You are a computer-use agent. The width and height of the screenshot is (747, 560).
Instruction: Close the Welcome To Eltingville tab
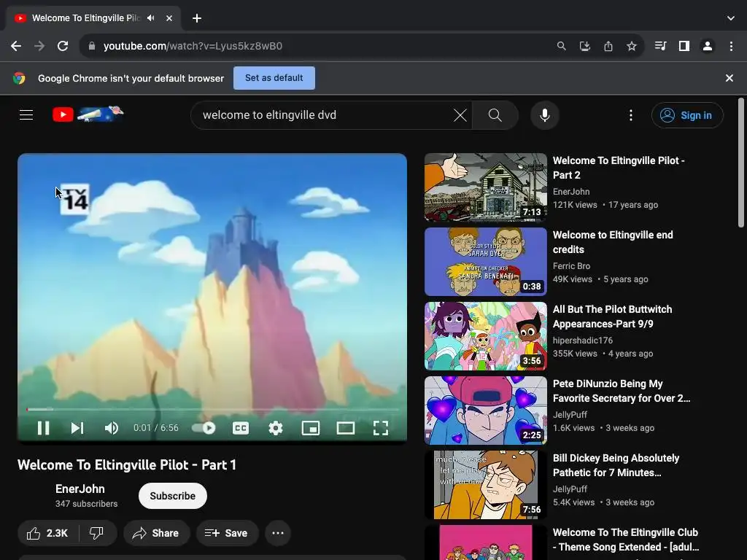(169, 18)
